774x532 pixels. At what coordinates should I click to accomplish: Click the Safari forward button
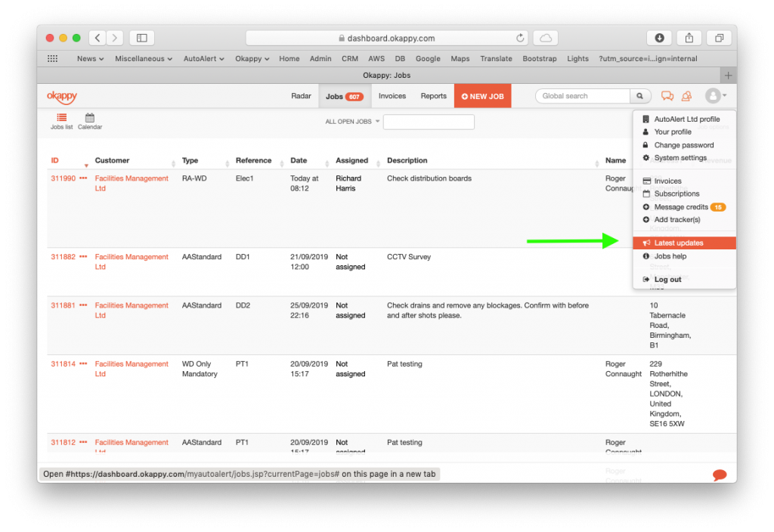click(115, 38)
